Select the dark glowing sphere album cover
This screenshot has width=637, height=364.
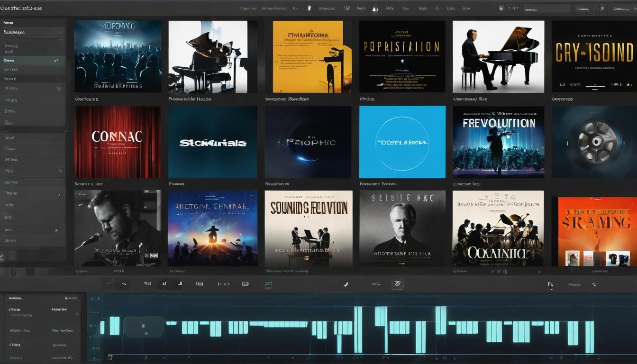click(x=308, y=142)
